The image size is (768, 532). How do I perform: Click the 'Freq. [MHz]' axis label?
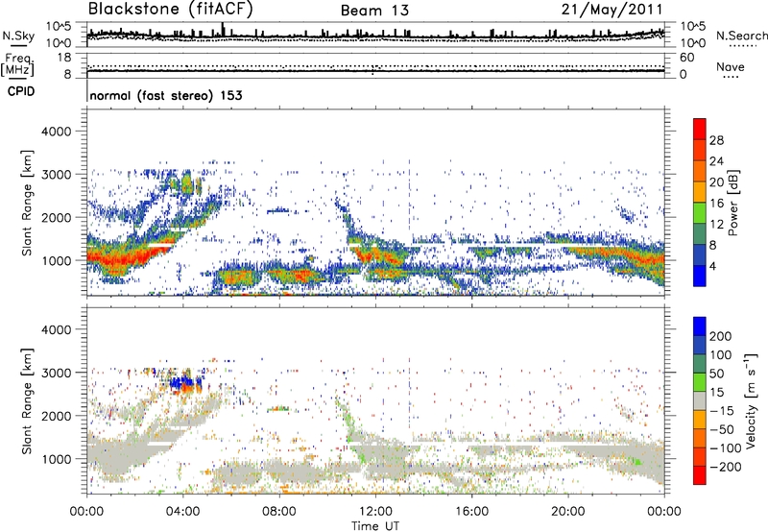coord(17,66)
